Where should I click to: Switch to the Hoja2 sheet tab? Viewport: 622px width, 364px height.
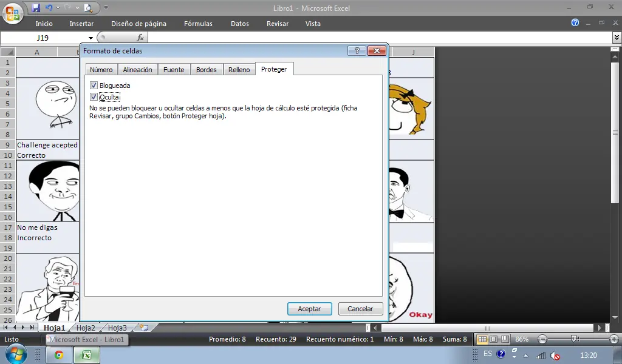pos(86,328)
